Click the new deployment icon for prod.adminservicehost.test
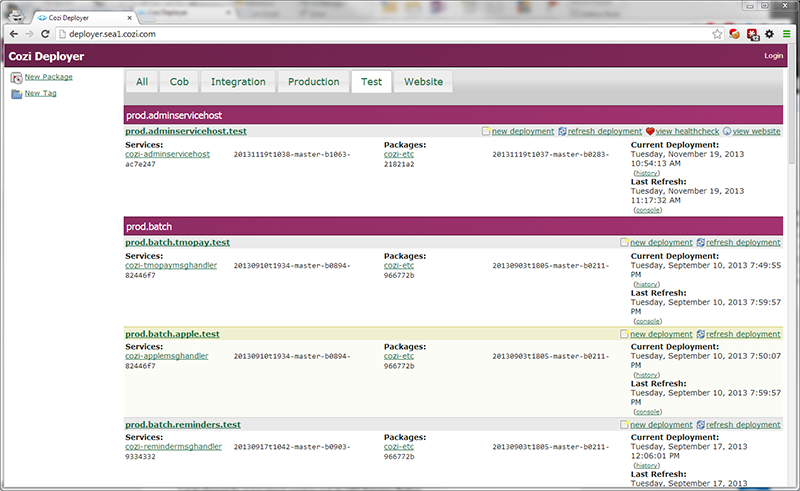800x491 pixels. coord(486,131)
